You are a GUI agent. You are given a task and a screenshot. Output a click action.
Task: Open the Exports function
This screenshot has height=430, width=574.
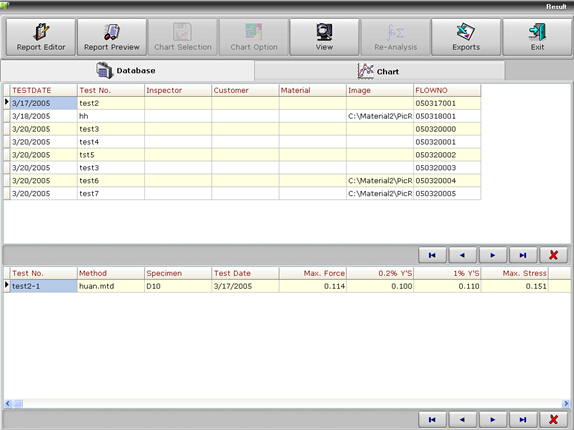click(466, 37)
